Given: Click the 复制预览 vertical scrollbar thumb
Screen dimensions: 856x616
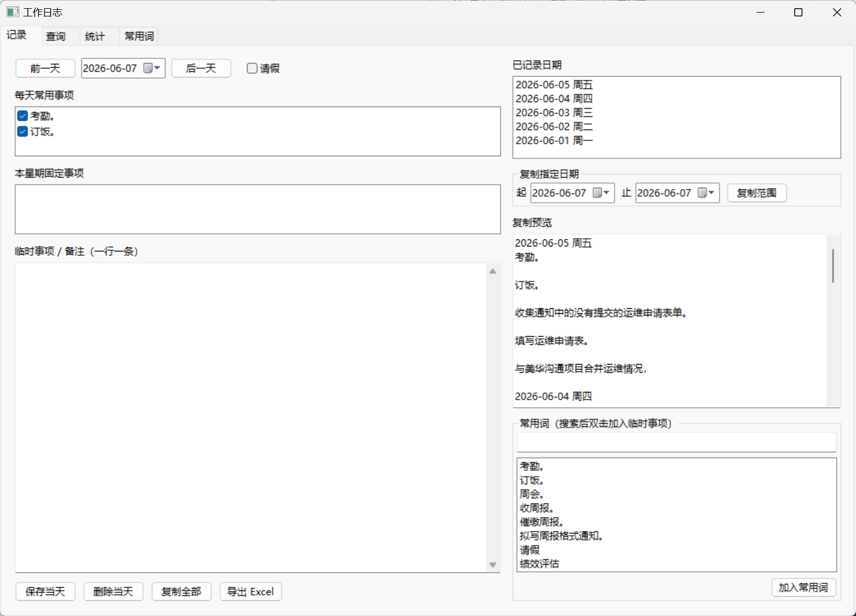Looking at the screenshot, I should coord(833,266).
